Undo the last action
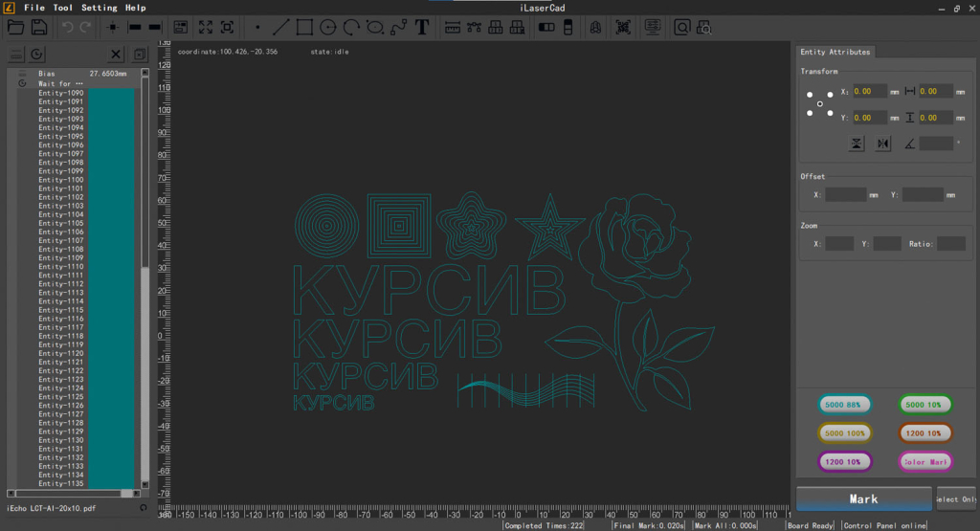Screen dimensions: 980x531 67,27
